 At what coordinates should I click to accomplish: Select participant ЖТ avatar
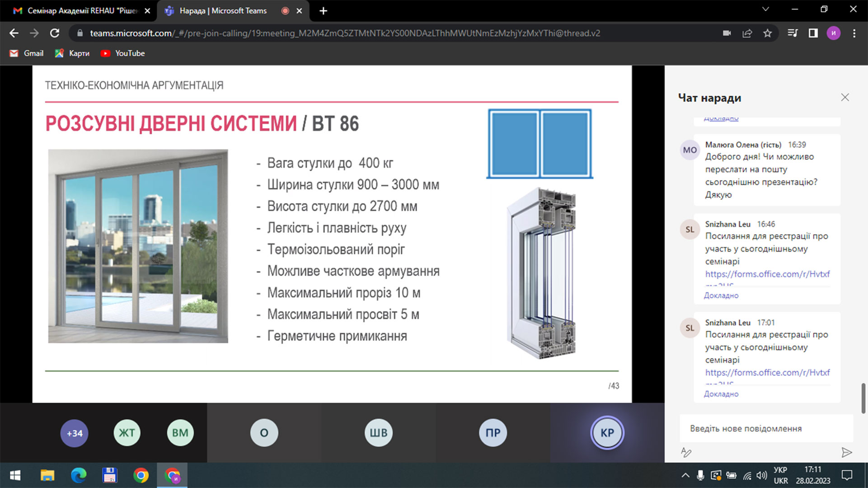point(127,433)
